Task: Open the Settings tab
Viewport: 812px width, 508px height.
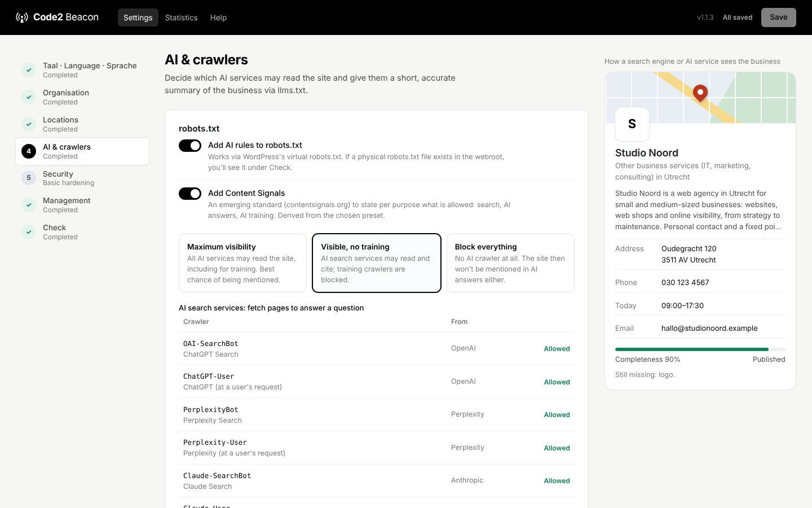Action: [138, 17]
